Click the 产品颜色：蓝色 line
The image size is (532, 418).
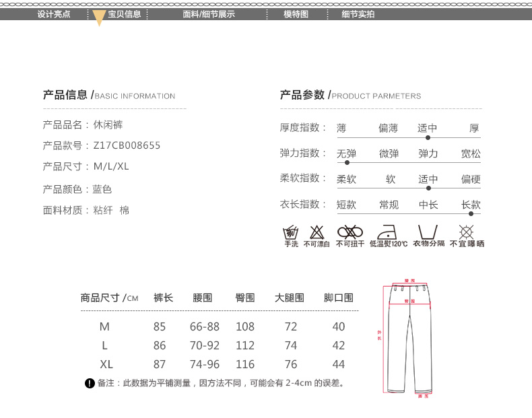(x=77, y=189)
